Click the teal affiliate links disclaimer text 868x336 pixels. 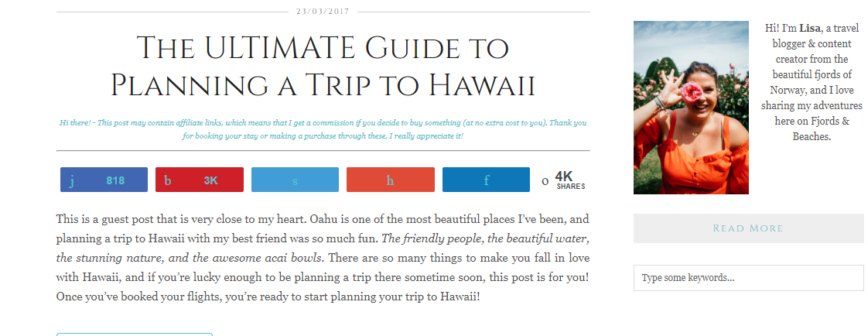tap(323, 129)
